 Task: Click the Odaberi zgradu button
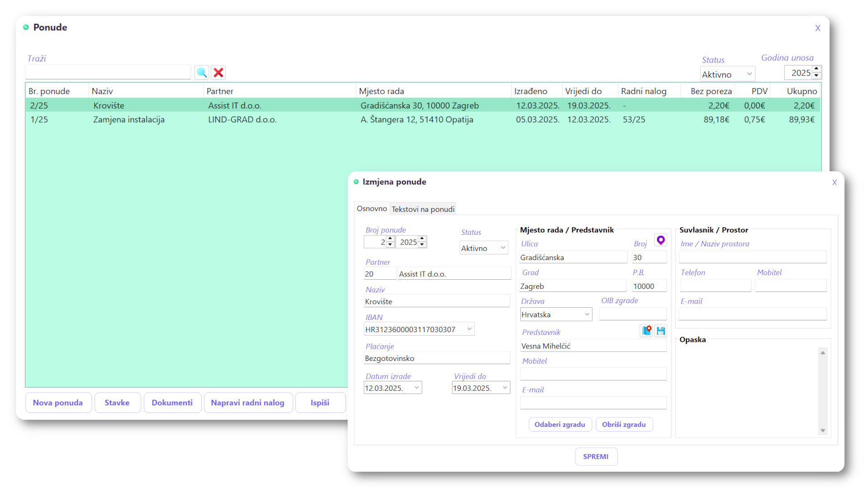click(x=560, y=424)
